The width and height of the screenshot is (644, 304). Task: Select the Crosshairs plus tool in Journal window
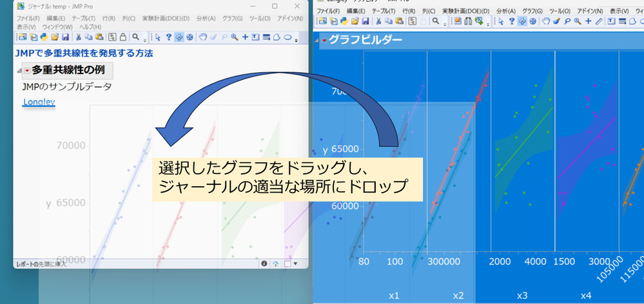click(x=245, y=37)
